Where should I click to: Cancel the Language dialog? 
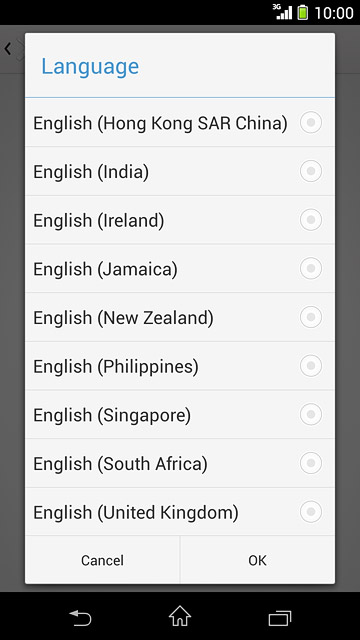coord(102,560)
